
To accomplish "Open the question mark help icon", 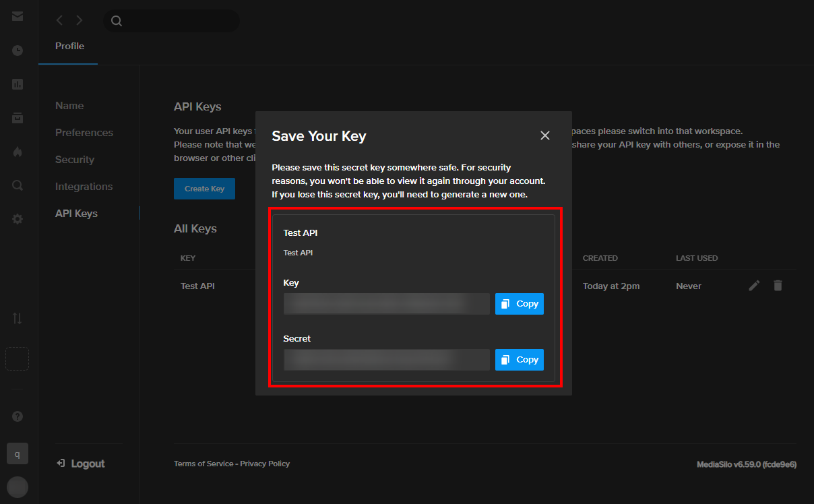I will pyautogui.click(x=18, y=416).
